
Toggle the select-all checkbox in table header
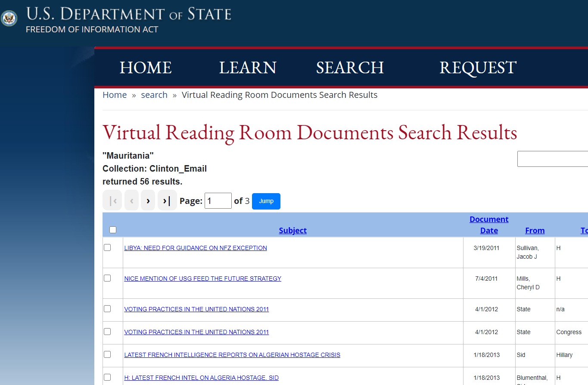coord(113,230)
